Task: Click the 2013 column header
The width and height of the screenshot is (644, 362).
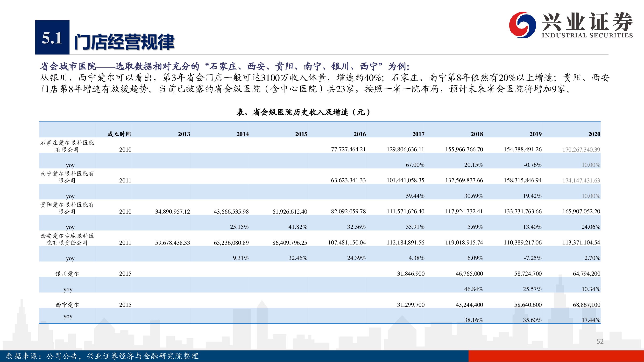Action: [x=184, y=134]
